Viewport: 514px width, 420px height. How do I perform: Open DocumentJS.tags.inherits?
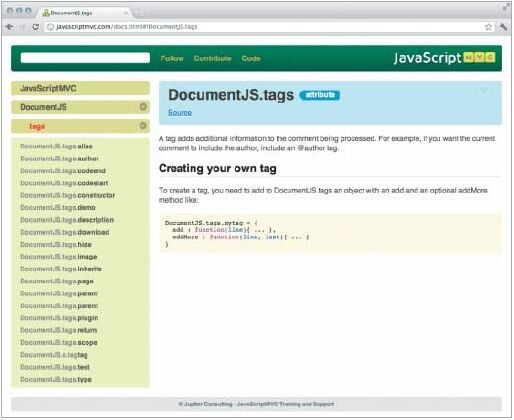(61, 269)
